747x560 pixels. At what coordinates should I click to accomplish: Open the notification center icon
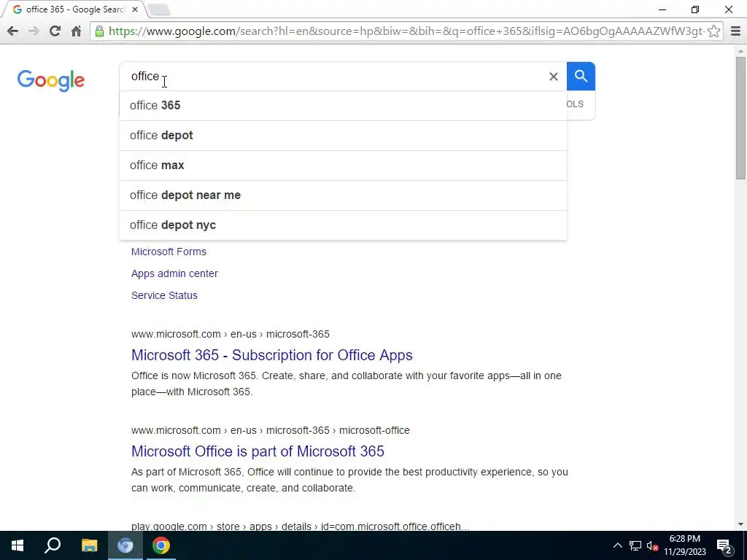tap(724, 546)
